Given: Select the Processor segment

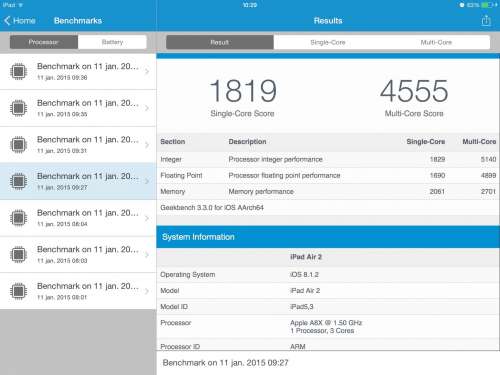Looking at the screenshot, I should [x=44, y=42].
